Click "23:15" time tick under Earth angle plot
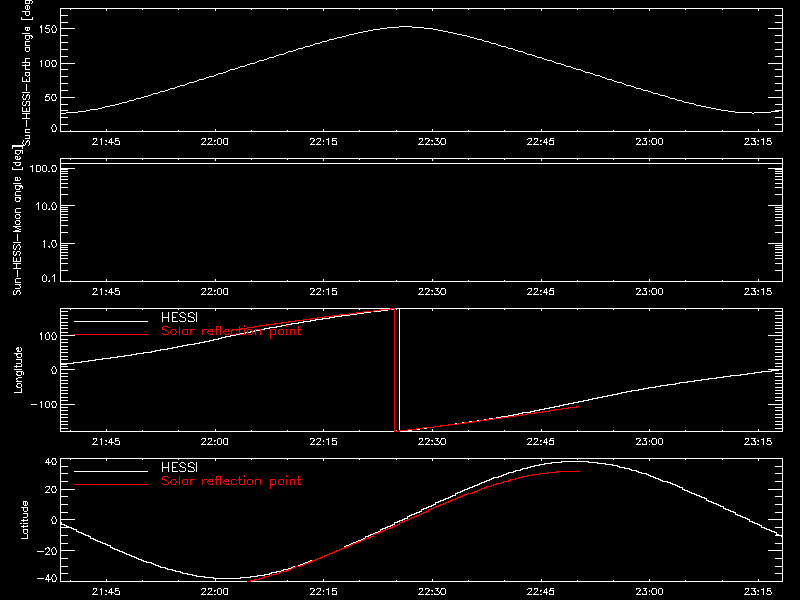Viewport: 800px width, 600px height. coord(758,142)
